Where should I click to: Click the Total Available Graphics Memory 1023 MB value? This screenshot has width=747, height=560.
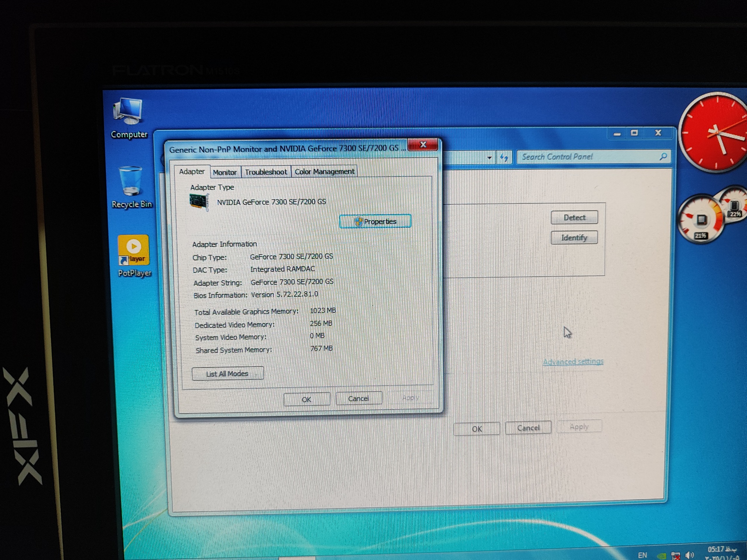tap(323, 311)
